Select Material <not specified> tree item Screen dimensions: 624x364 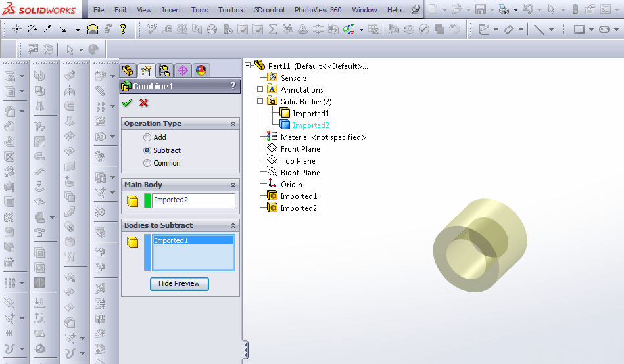pos(323,137)
